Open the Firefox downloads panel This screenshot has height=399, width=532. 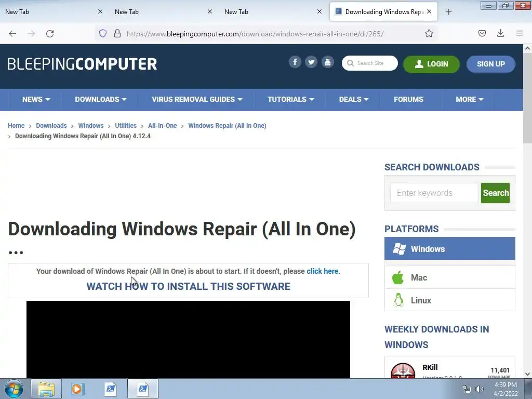(x=500, y=33)
